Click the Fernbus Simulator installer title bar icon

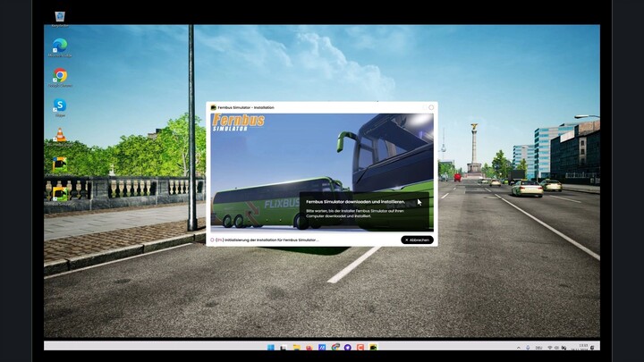[x=213, y=107]
